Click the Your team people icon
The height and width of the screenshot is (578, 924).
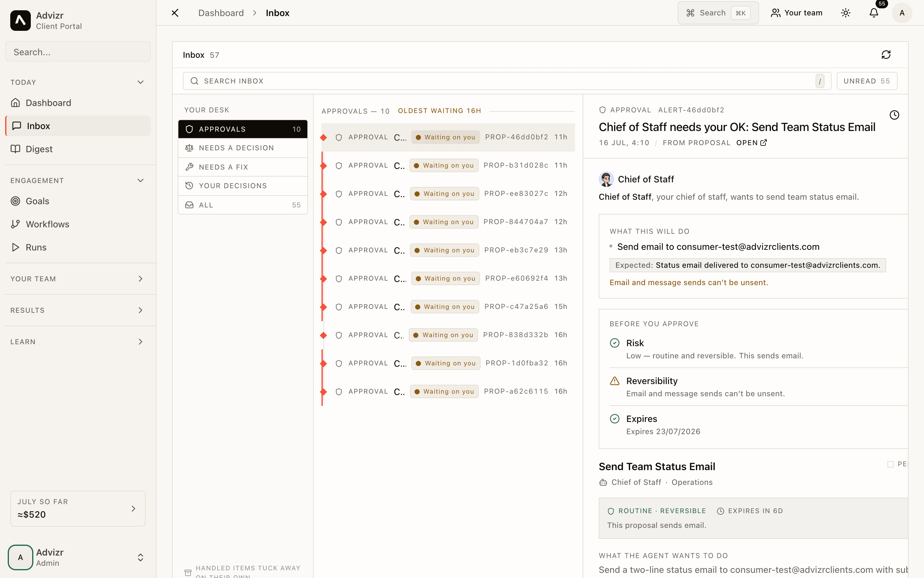pos(775,13)
